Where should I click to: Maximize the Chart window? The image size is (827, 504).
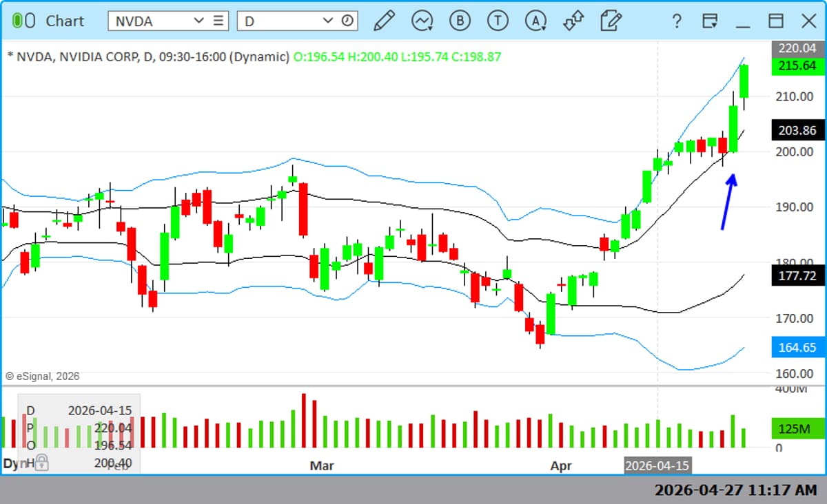776,21
